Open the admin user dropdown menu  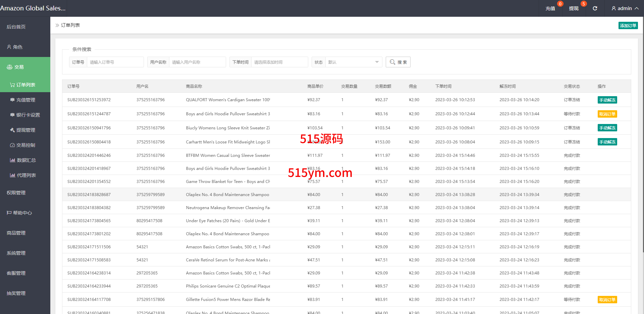tap(625, 8)
